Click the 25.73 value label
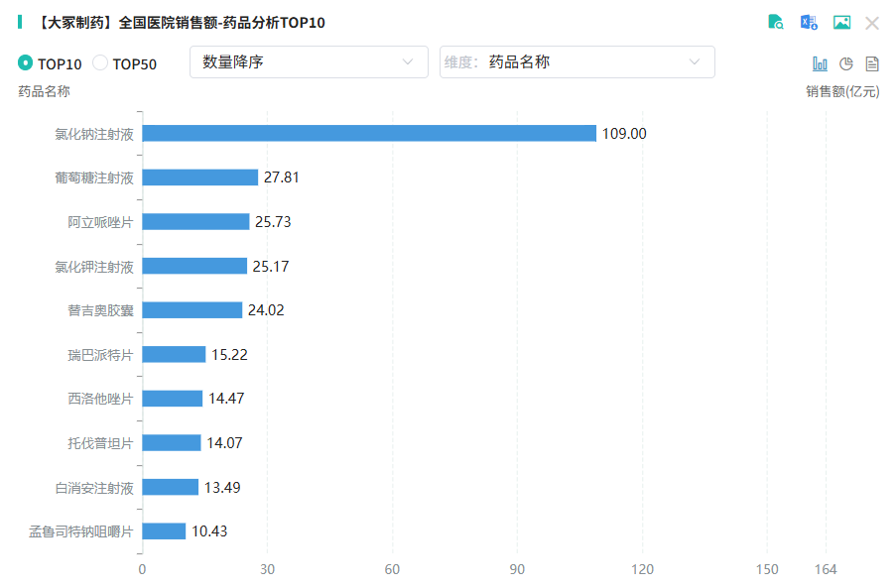The image size is (896, 588). 273,221
